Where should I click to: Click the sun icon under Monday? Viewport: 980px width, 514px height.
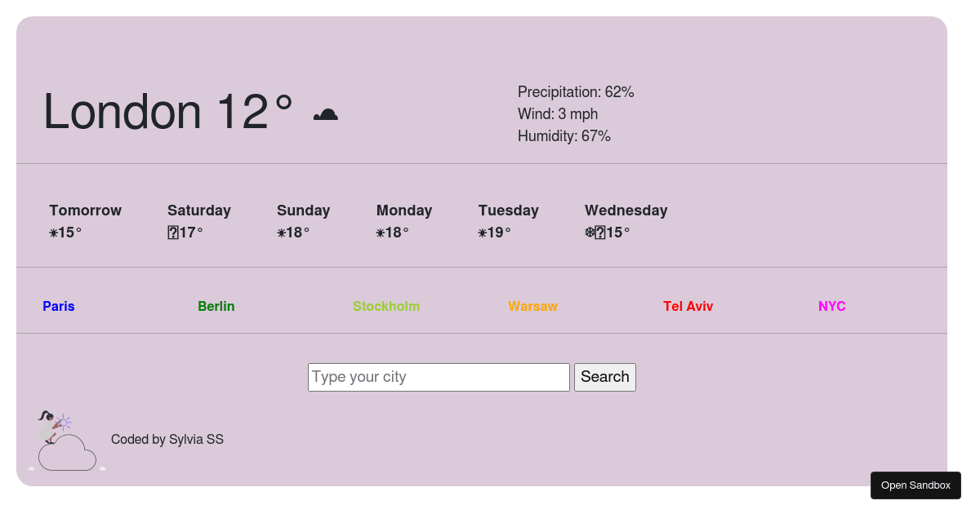pyautogui.click(x=381, y=233)
